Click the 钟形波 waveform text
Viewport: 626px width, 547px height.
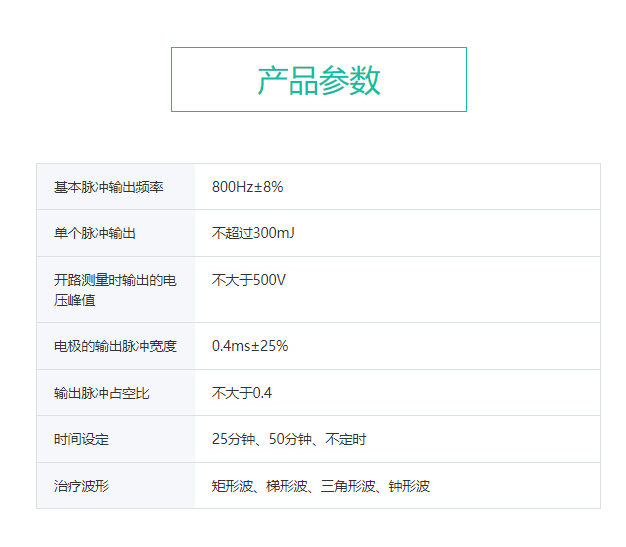pos(410,486)
